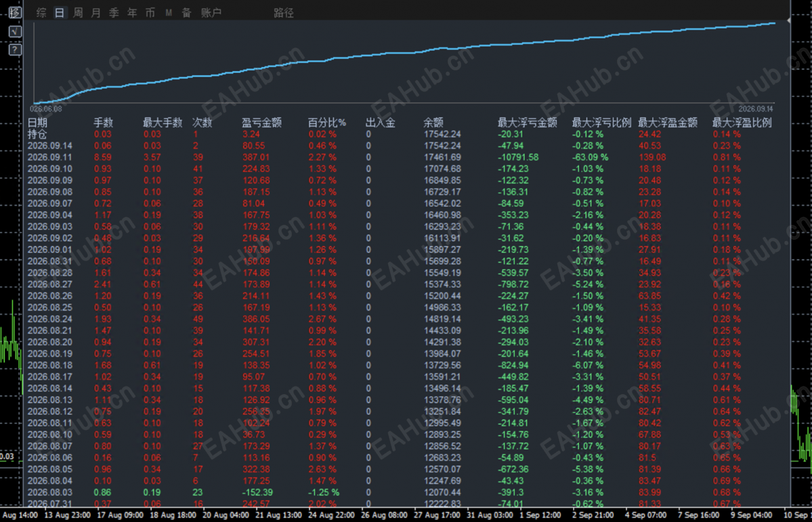This screenshot has height=522, width=812.
Task: Click the 手数 column header
Action: coord(103,123)
